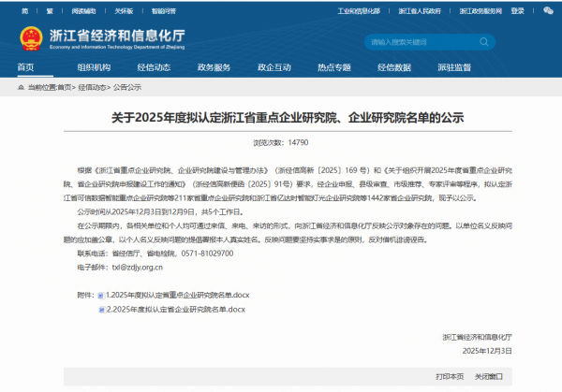Screen dimensions: 562x392
Task: Click 公告公示 in the breadcrumb
Action: tap(127, 86)
